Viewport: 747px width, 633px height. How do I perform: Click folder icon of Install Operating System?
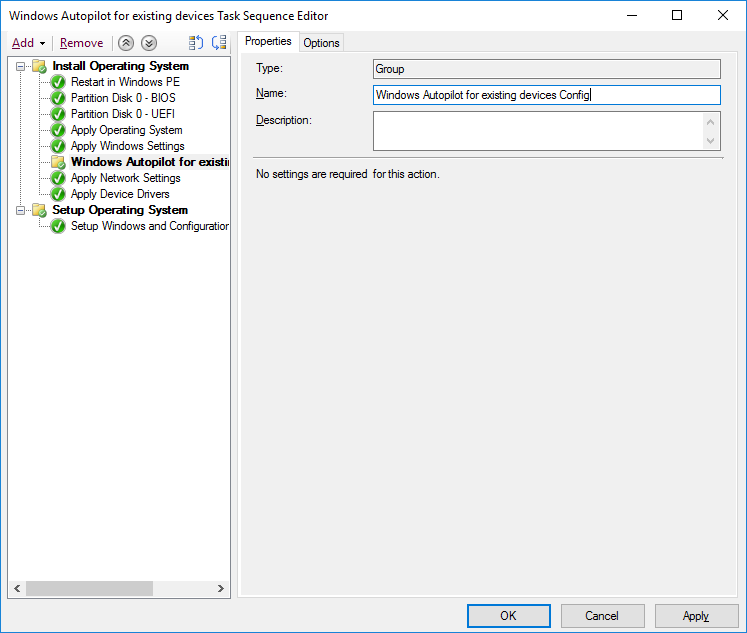tap(39, 66)
